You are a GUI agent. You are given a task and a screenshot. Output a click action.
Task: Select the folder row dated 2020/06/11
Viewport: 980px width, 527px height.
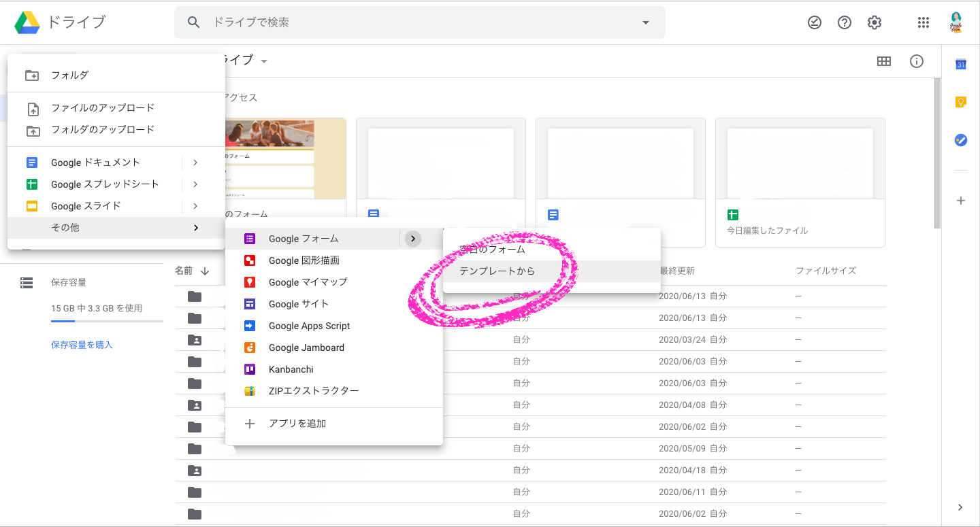tap(531, 492)
